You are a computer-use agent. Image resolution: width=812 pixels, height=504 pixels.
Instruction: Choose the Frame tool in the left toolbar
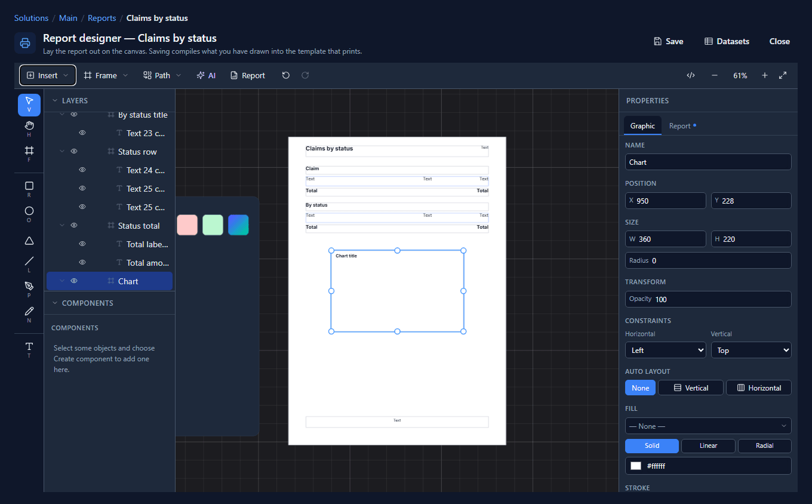click(x=29, y=154)
